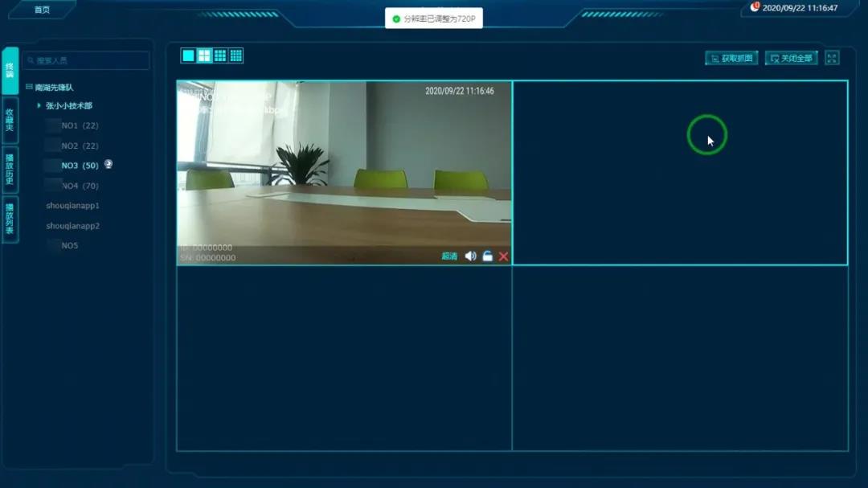Viewport: 868px width, 488px height.
Task: Enter fullscreen using the expand icon
Action: [832, 58]
